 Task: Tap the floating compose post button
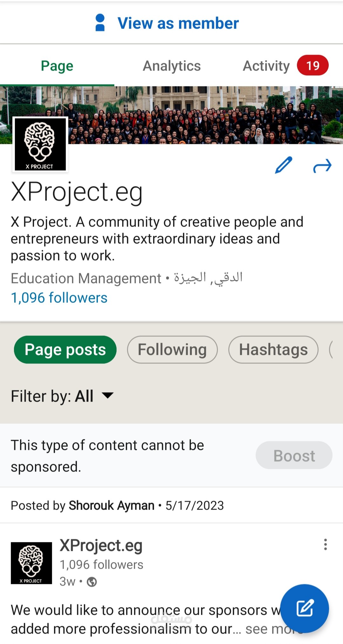305,608
